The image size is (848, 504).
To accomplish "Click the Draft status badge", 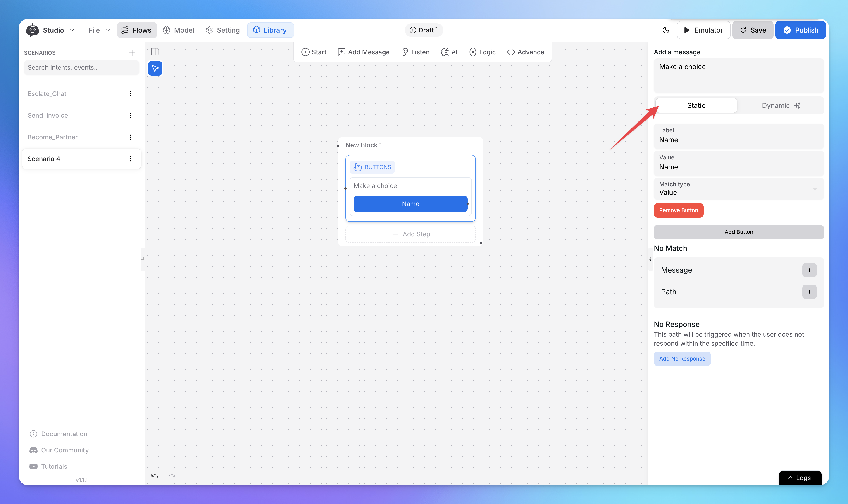I will pos(424,30).
